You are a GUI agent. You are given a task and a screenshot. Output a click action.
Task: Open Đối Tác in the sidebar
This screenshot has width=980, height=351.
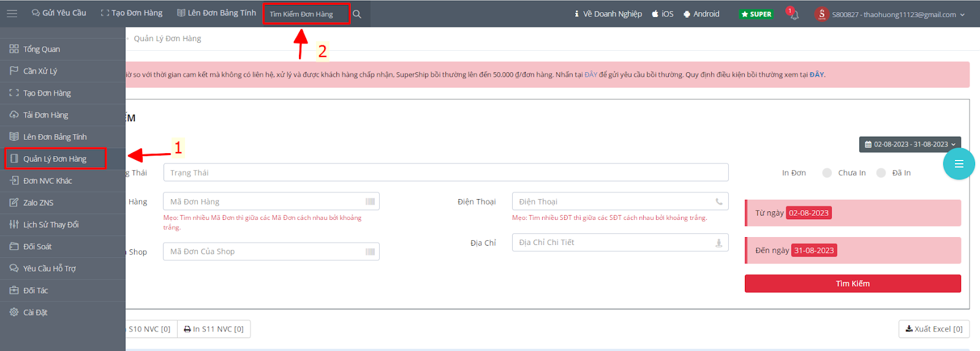[x=62, y=291]
